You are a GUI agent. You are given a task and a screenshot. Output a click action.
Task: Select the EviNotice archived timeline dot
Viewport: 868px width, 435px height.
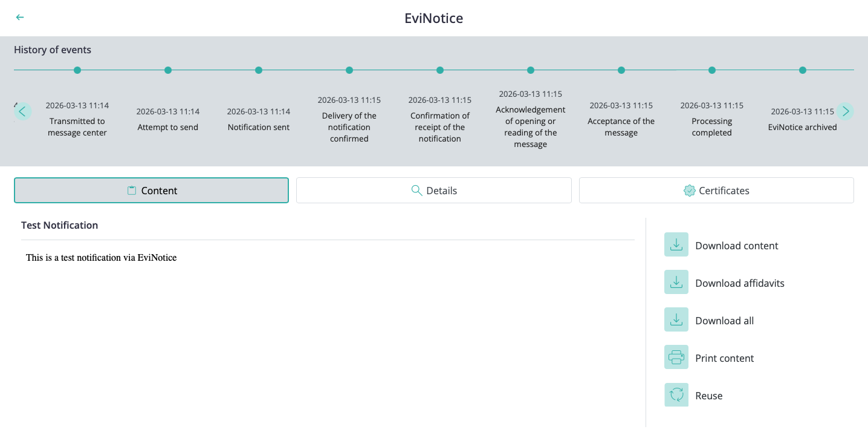pyautogui.click(x=803, y=70)
